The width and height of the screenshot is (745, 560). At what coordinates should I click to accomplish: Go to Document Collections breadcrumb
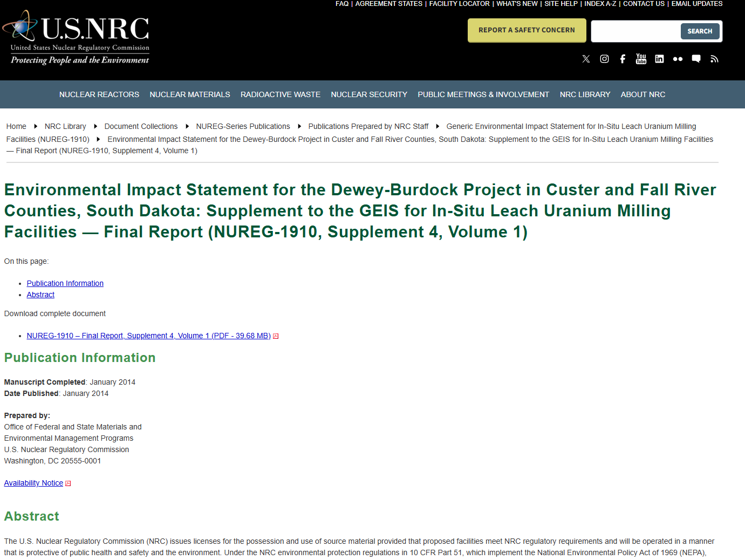(x=141, y=126)
